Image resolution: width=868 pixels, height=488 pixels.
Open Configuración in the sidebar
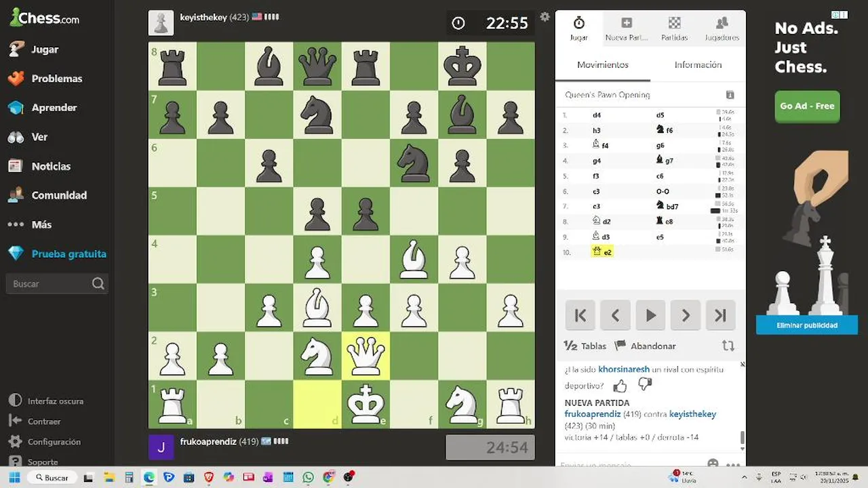click(44, 442)
